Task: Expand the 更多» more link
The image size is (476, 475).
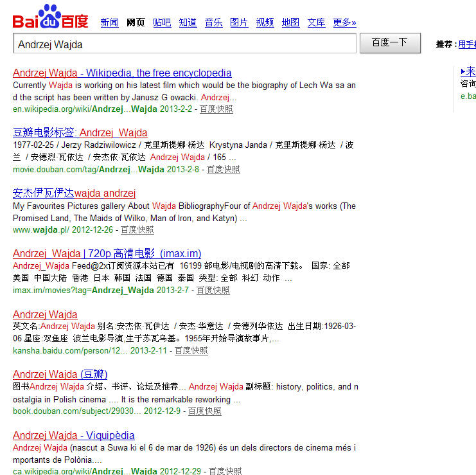Action: click(344, 22)
